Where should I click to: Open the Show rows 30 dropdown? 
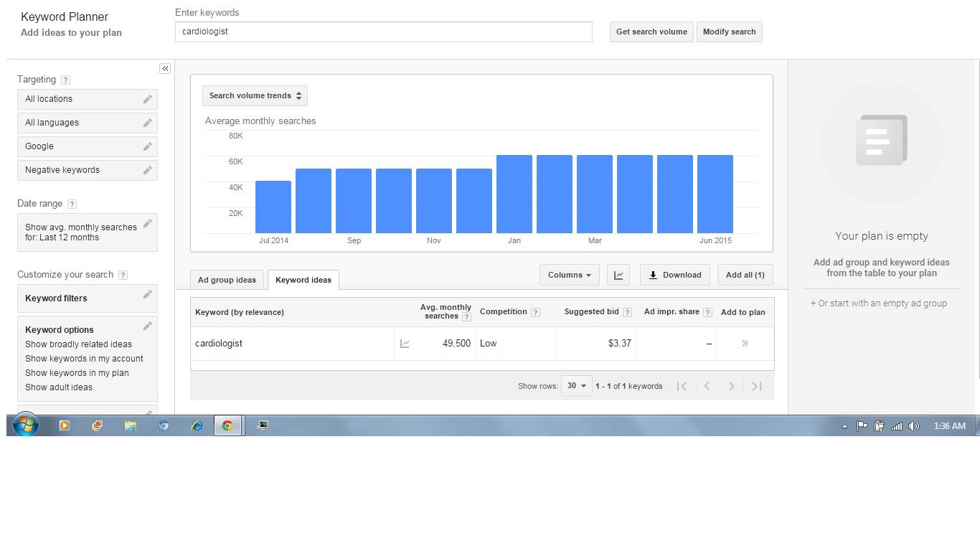point(576,386)
